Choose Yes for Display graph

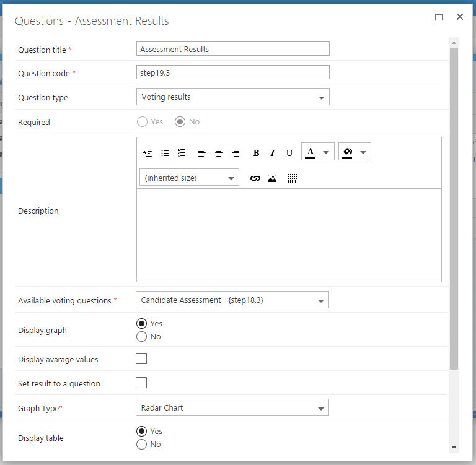pos(141,324)
